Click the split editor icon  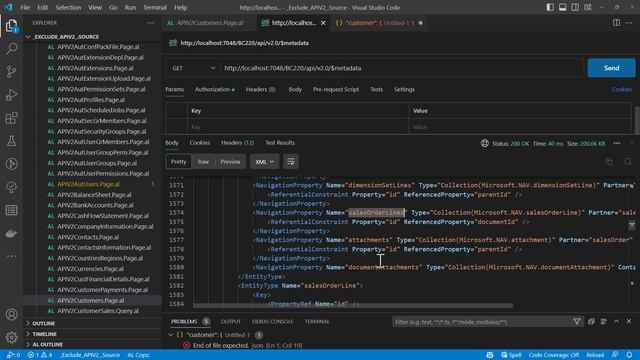[x=616, y=23]
